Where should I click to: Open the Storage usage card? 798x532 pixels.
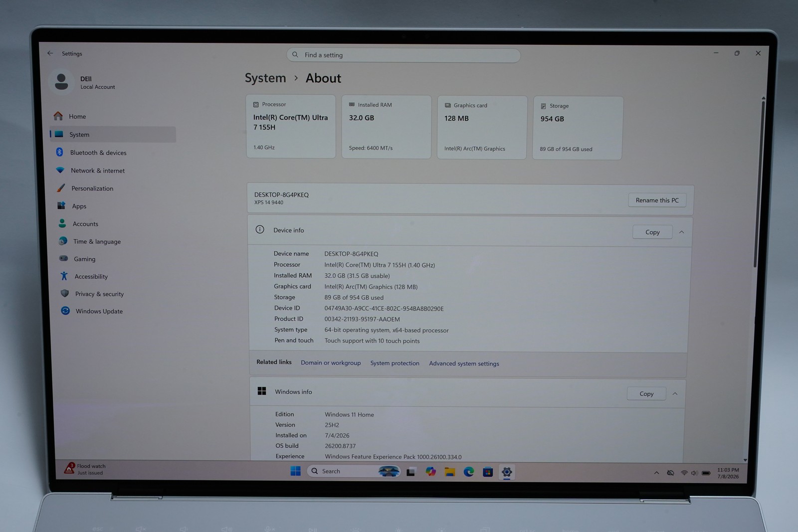[x=578, y=128]
